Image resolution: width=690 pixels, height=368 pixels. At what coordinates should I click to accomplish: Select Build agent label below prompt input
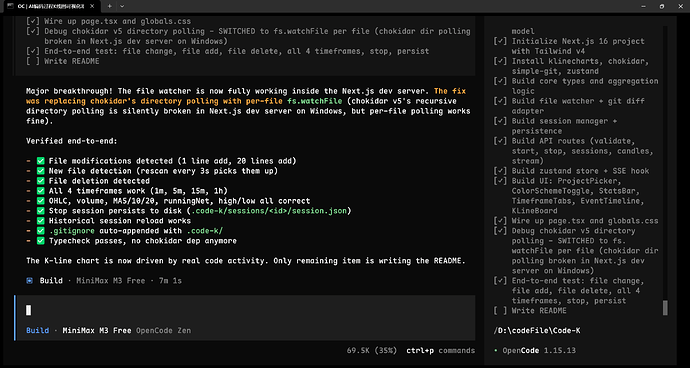point(37,330)
